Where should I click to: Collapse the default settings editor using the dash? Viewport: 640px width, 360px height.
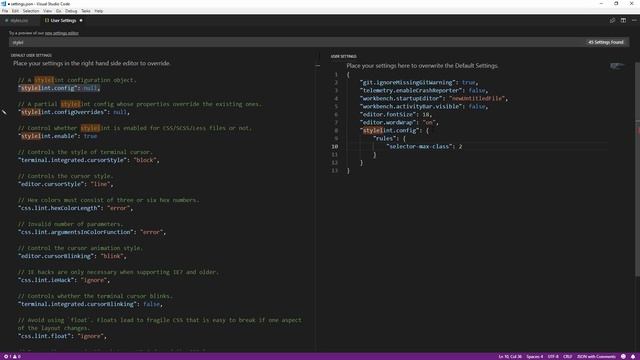(x=318, y=65)
